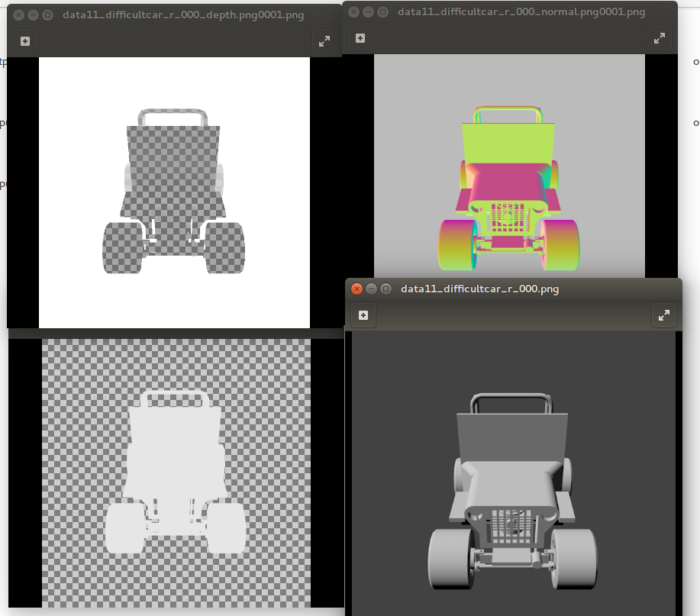
Task: Minimize the normal map window
Action: click(x=368, y=11)
